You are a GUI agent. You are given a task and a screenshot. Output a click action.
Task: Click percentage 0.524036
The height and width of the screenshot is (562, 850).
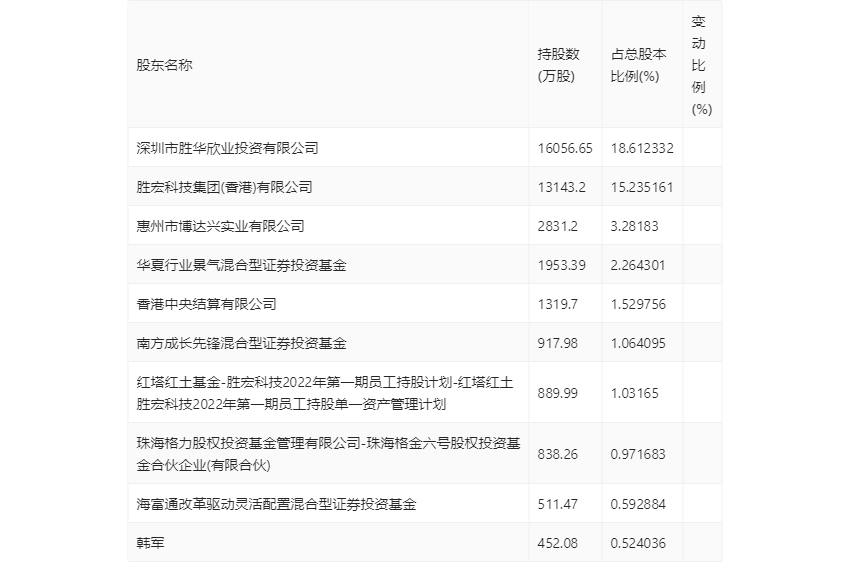638,543
